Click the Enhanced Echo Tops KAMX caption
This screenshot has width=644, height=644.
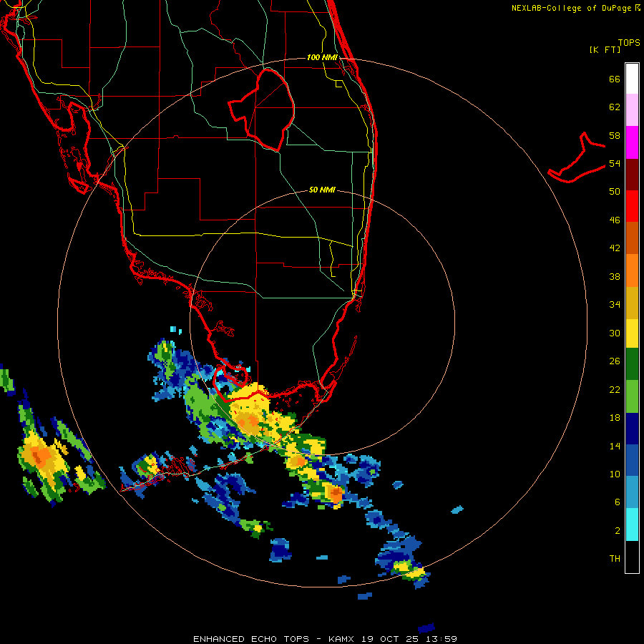pos(325,639)
